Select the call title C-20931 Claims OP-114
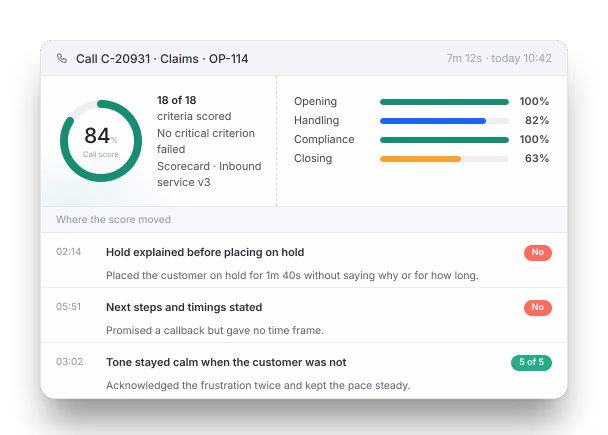 162,59
